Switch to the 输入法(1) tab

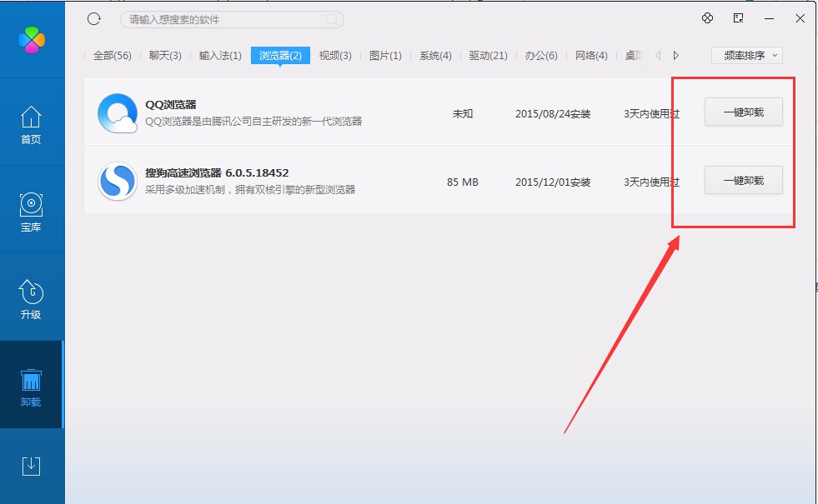click(220, 55)
